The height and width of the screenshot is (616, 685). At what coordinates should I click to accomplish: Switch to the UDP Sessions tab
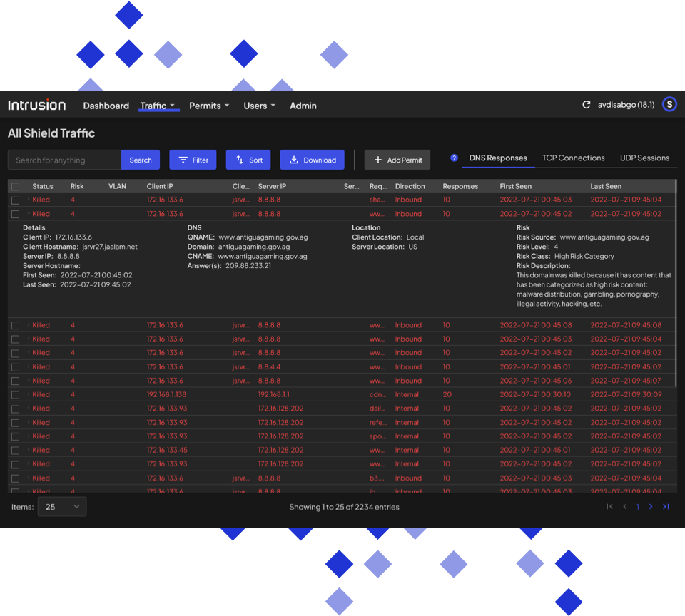pyautogui.click(x=644, y=158)
